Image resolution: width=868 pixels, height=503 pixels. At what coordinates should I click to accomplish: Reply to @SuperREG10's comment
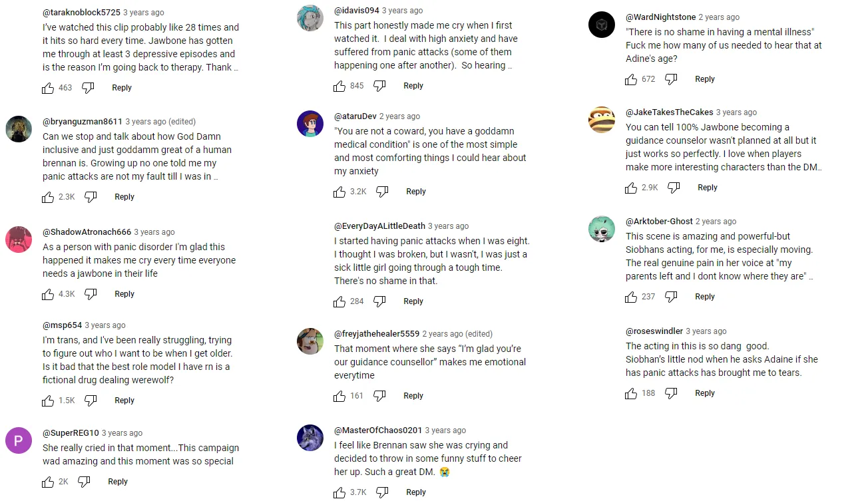point(118,482)
